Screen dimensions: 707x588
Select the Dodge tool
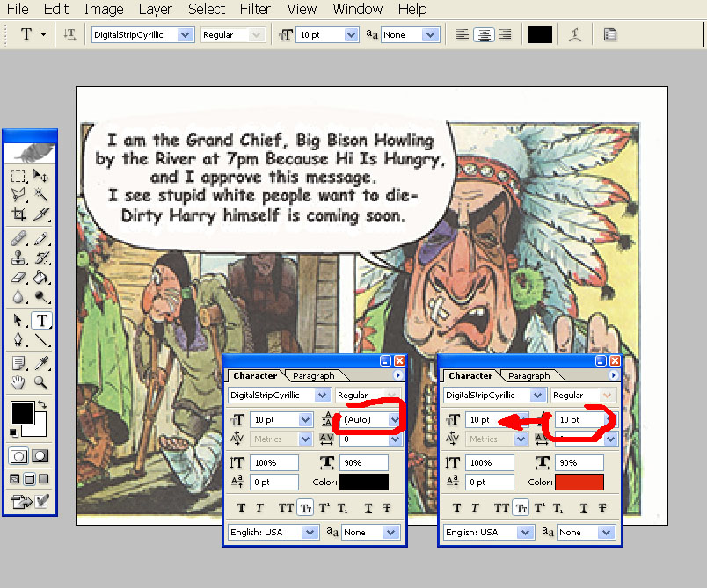point(41,296)
